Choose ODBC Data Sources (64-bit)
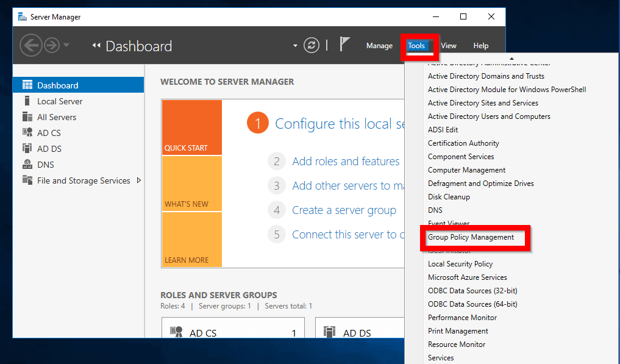 (x=472, y=304)
